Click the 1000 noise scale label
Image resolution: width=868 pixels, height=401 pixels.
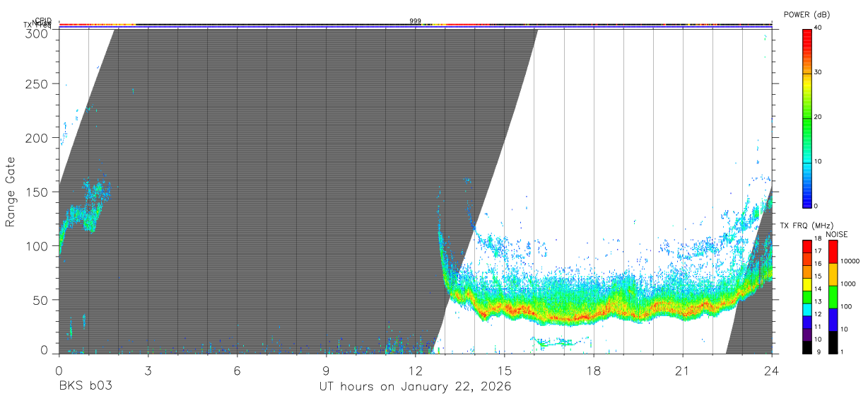pyautogui.click(x=848, y=284)
